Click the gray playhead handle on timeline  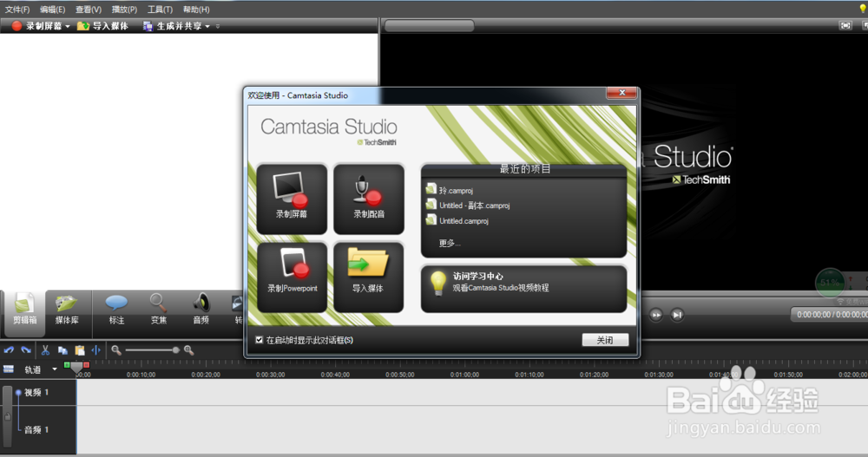[77, 367]
